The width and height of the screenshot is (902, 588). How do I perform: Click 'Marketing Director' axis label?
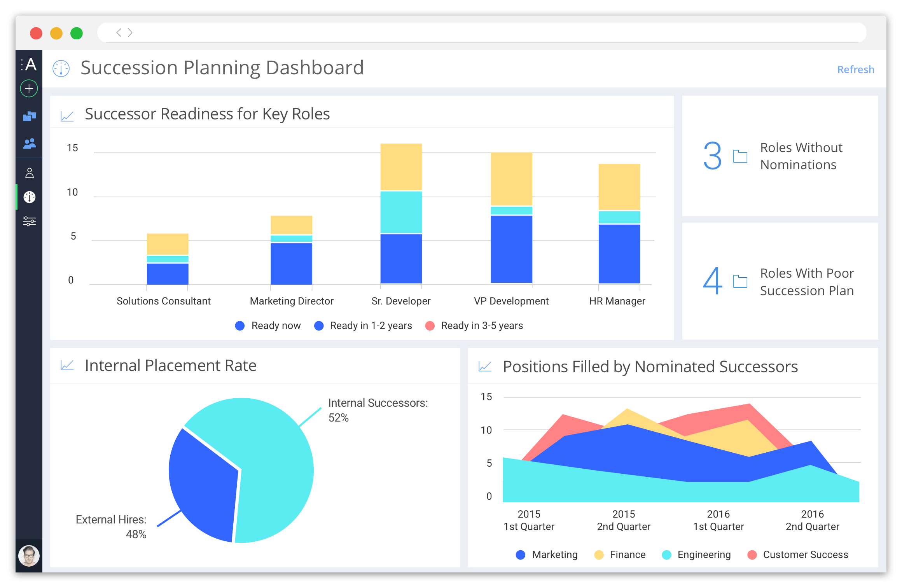coord(292,301)
